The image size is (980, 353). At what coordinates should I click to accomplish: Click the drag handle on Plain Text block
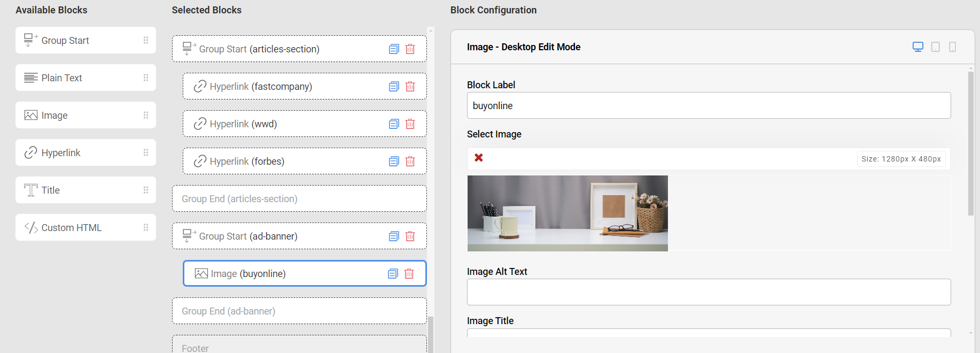[x=146, y=78]
